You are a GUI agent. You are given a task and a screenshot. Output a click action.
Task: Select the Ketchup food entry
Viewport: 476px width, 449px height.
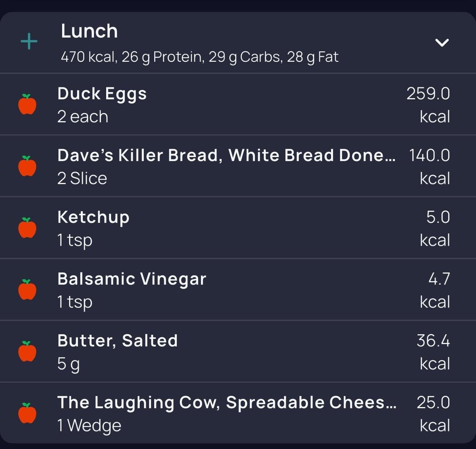[x=93, y=217]
